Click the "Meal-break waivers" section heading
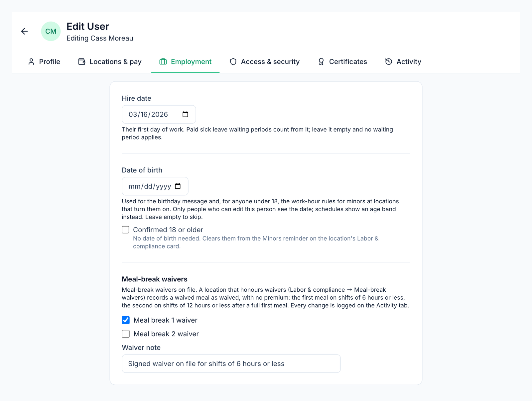 [x=155, y=279]
